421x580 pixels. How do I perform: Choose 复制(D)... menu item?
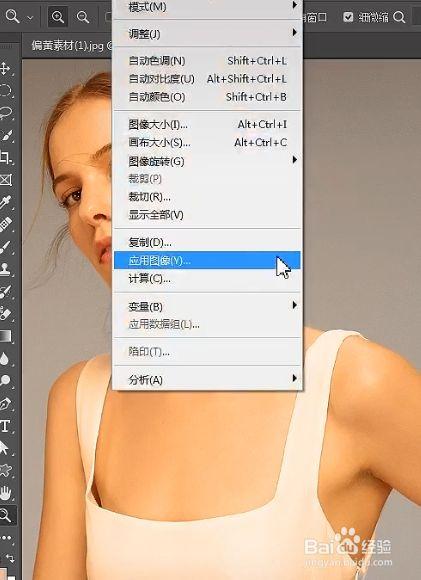pos(208,242)
